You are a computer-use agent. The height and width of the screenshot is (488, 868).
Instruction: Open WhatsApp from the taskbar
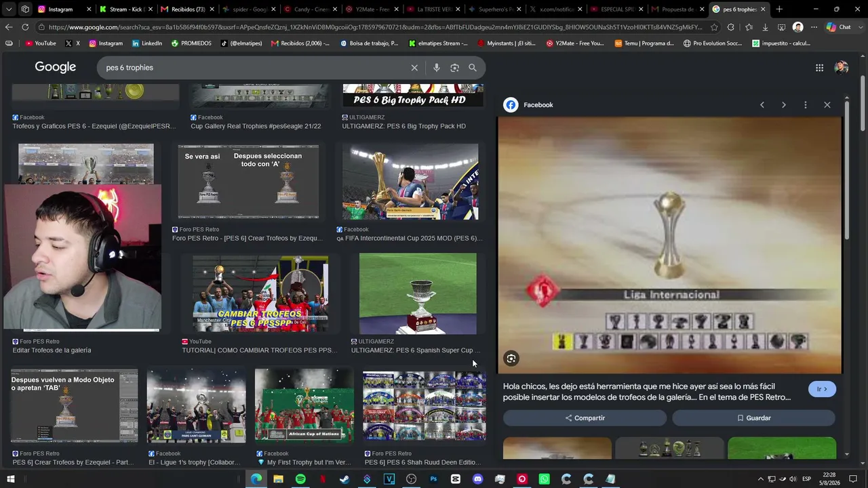(544, 479)
